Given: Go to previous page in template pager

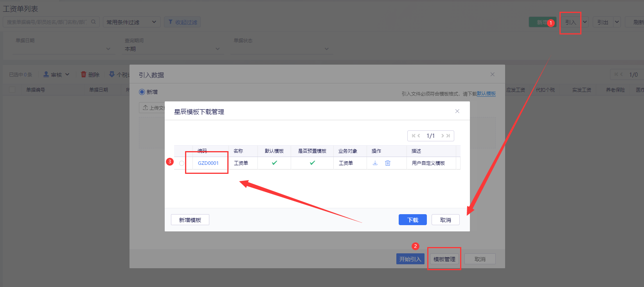Looking at the screenshot, I should [x=419, y=136].
